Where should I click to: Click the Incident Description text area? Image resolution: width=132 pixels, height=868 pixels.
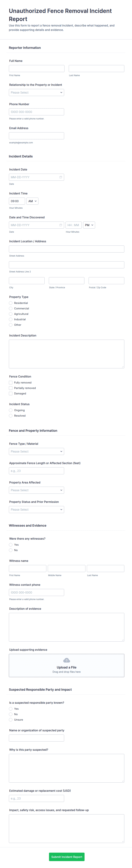tap(67, 354)
